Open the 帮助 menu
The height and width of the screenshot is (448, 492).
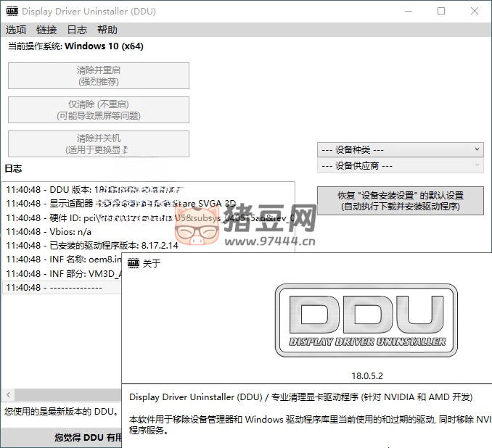(107, 30)
